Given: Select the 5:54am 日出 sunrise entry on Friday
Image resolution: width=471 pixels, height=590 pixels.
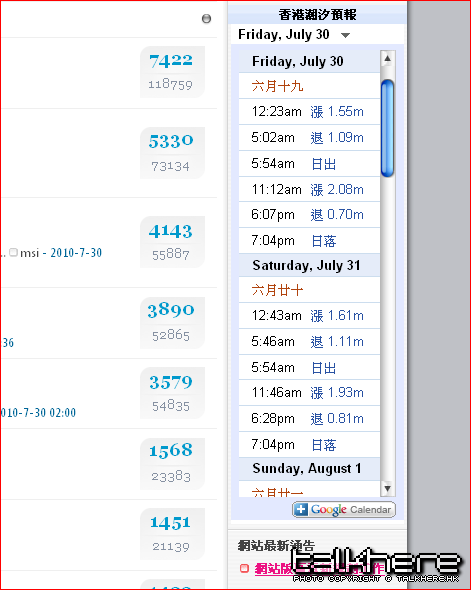Looking at the screenshot, I should tap(309, 164).
